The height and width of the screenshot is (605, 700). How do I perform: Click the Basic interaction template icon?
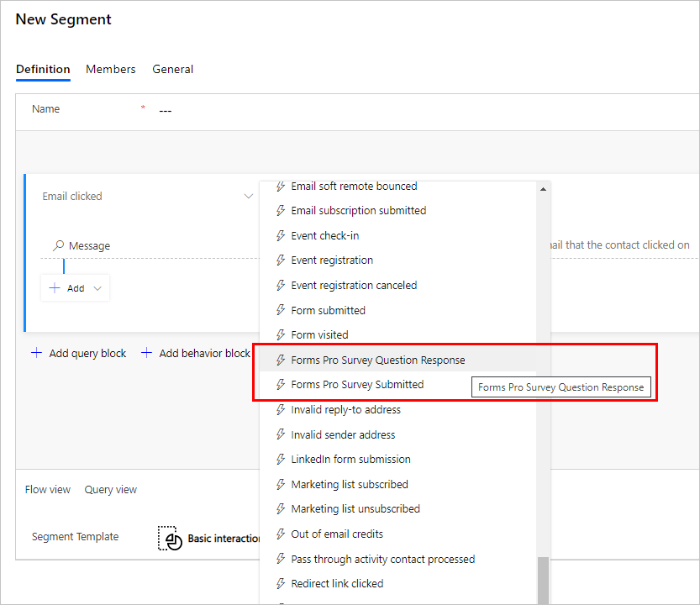tap(170, 538)
